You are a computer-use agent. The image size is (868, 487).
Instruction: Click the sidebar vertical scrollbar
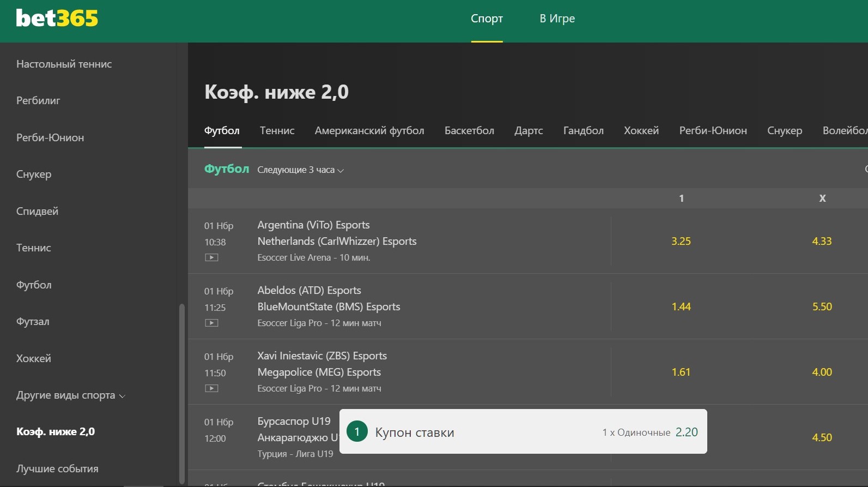(182, 394)
